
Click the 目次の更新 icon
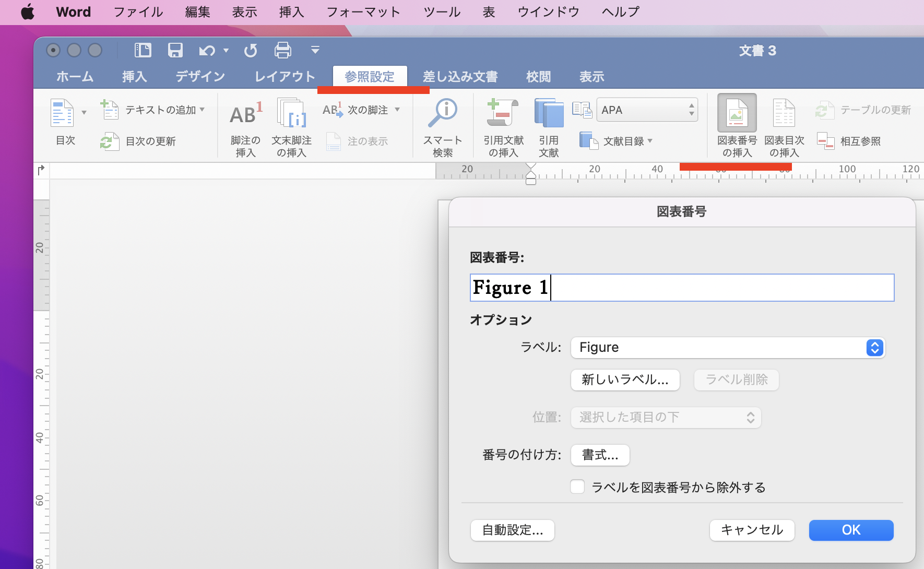coord(110,141)
